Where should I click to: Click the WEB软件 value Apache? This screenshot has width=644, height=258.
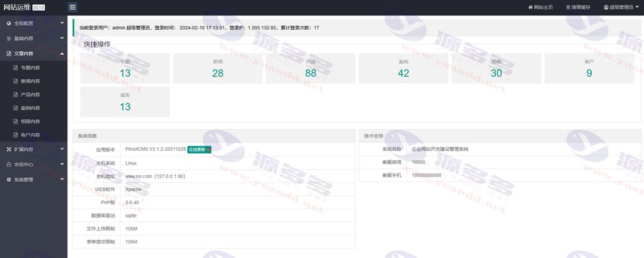point(134,189)
